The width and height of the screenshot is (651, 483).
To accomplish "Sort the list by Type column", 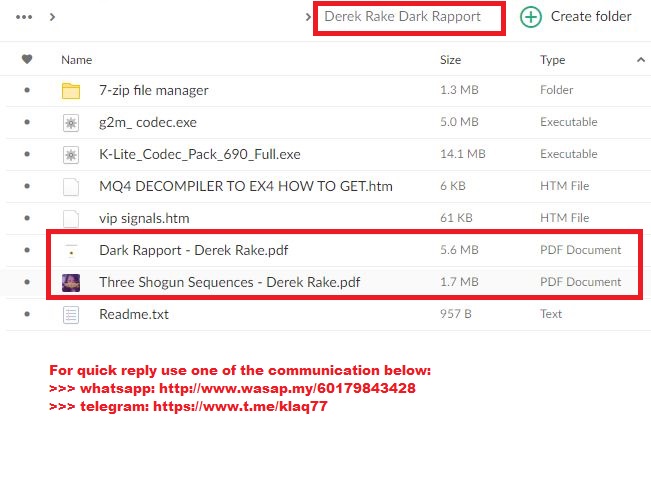I will click(553, 60).
